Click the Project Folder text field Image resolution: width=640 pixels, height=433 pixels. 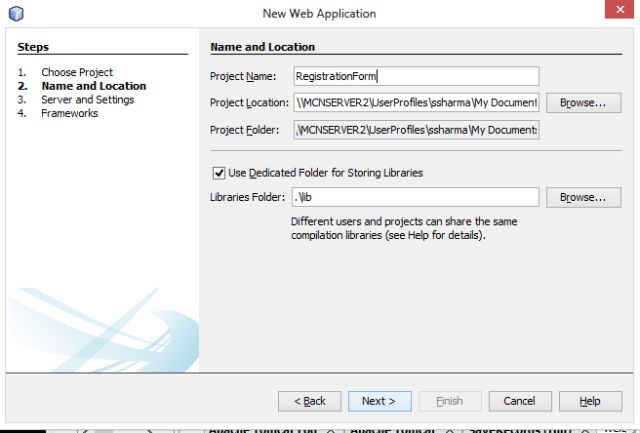416,130
